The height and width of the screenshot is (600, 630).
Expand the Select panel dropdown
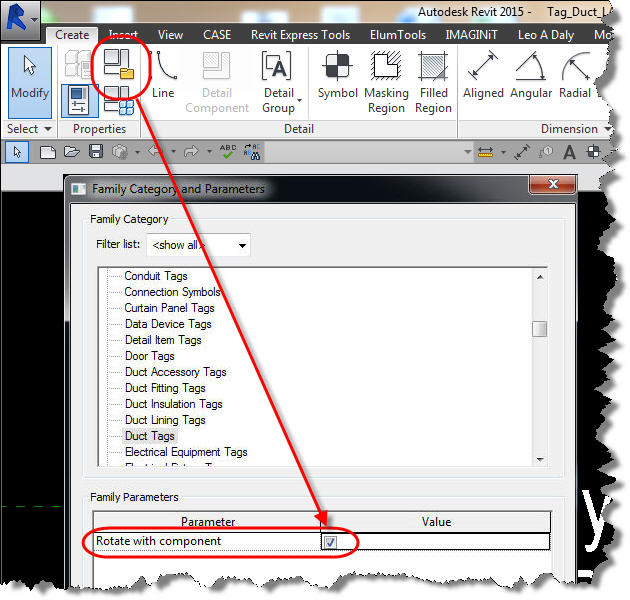tap(48, 129)
